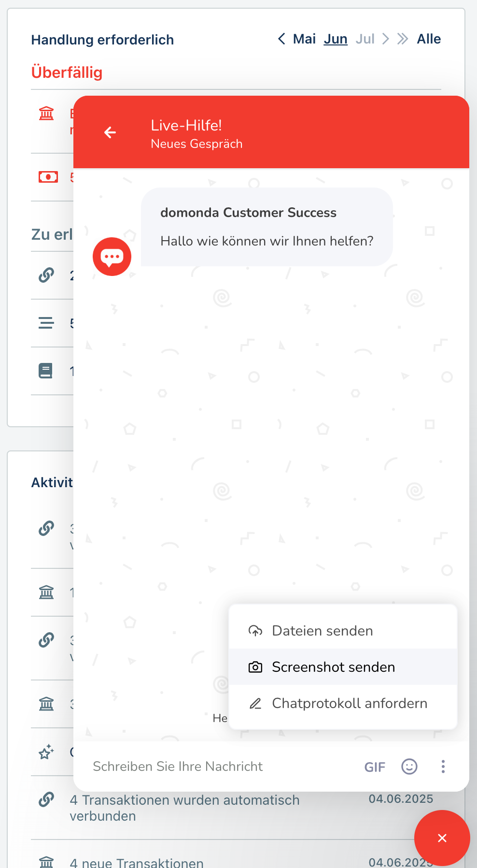Viewport: 477px width, 868px height.
Task: Click the sparkle stars icon in activities
Action: 46,752
